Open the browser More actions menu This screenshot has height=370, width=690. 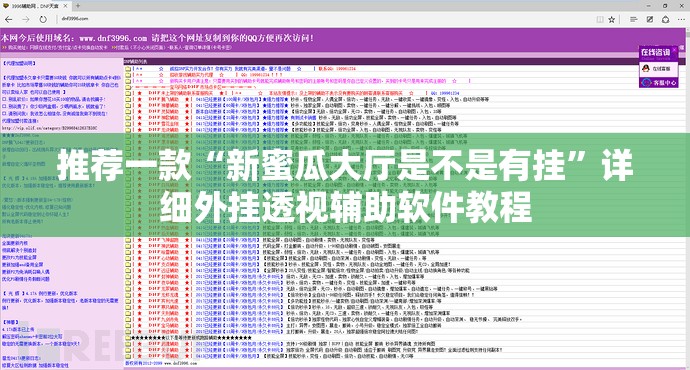pos(681,19)
